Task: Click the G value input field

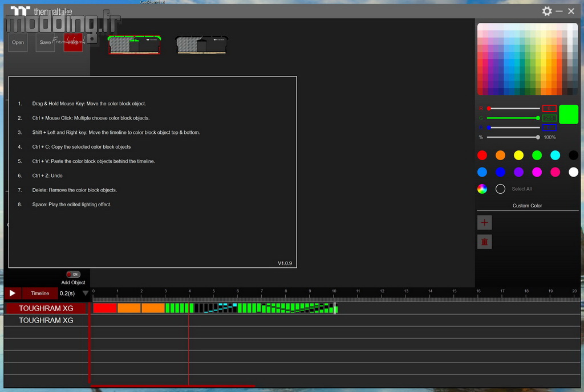Action: pyautogui.click(x=549, y=118)
